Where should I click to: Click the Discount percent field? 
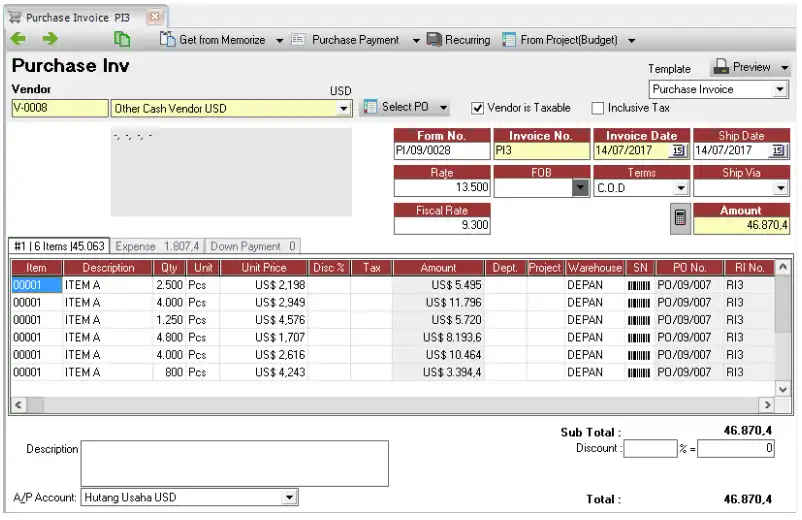coord(650,449)
